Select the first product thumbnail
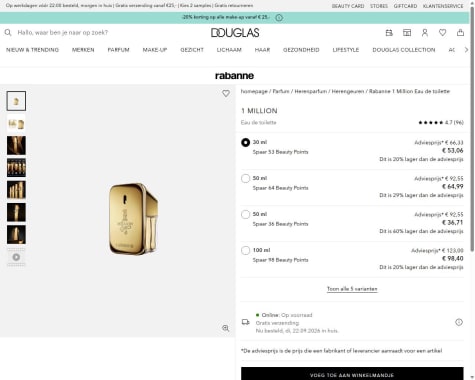Image resolution: width=475 pixels, height=380 pixels. pyautogui.click(x=16, y=101)
